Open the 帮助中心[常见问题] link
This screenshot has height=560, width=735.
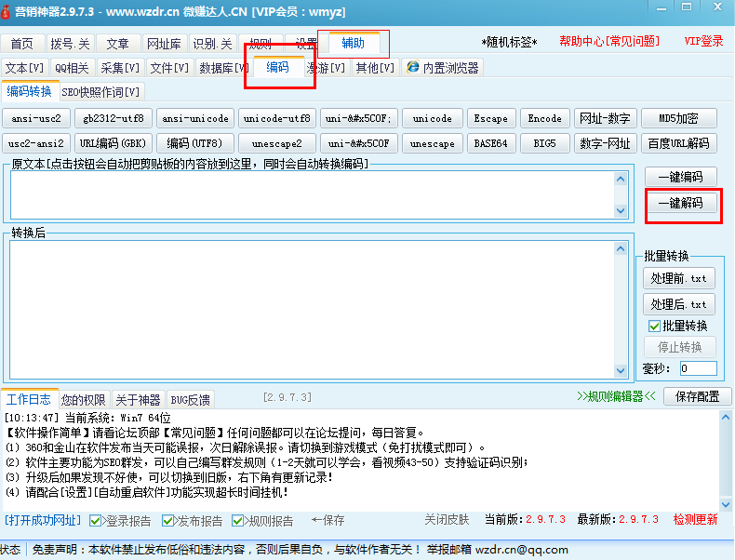pyautogui.click(x=609, y=41)
